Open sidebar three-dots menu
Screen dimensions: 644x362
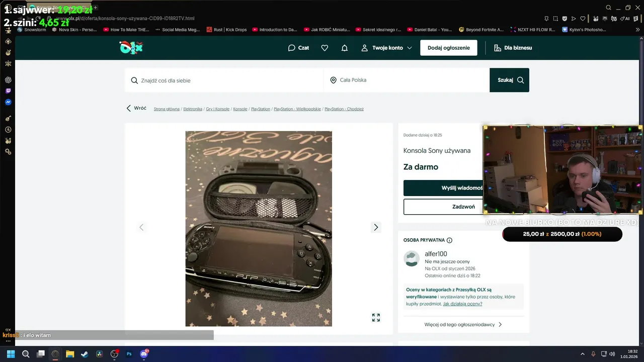(x=8, y=341)
